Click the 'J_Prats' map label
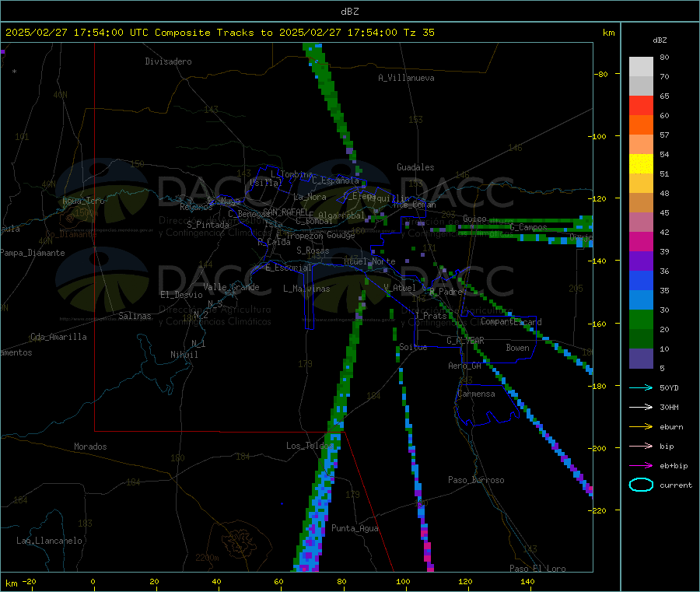This screenshot has width=700, height=592. [431, 316]
